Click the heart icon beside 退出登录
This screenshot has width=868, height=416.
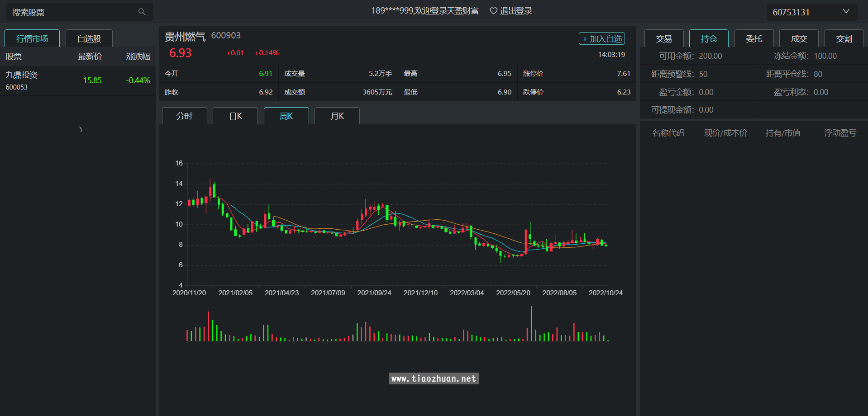(493, 11)
